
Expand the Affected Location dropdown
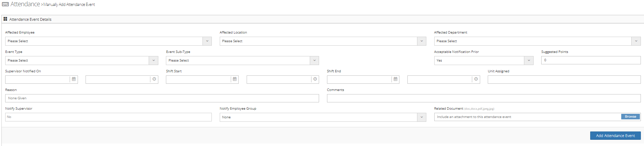[422, 41]
